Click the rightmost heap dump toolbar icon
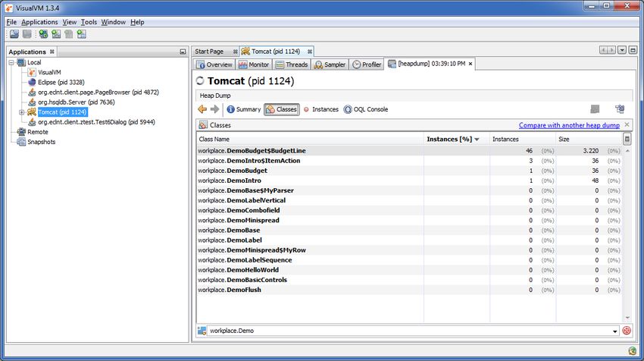The width and height of the screenshot is (644, 361). click(620, 109)
